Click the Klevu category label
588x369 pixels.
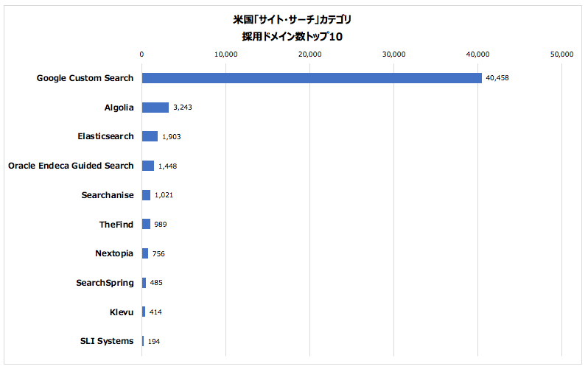[122, 312]
